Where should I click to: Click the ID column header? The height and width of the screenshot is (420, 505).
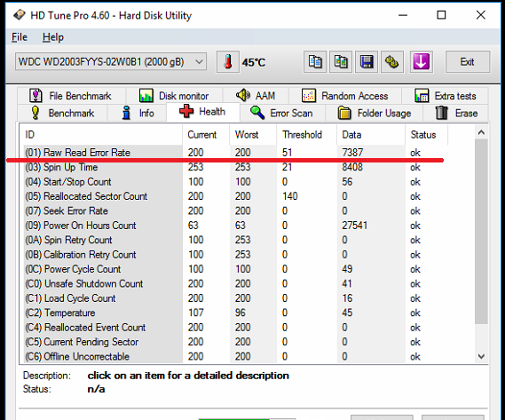101,134
